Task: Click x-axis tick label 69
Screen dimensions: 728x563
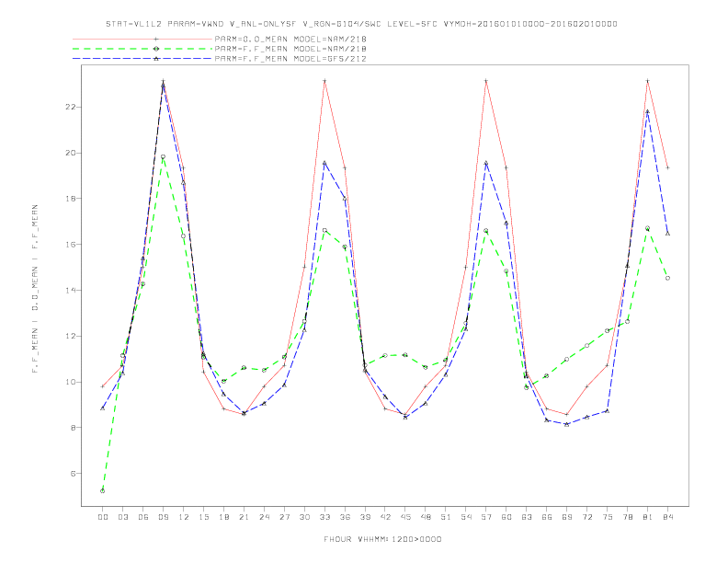Action: pos(567,517)
